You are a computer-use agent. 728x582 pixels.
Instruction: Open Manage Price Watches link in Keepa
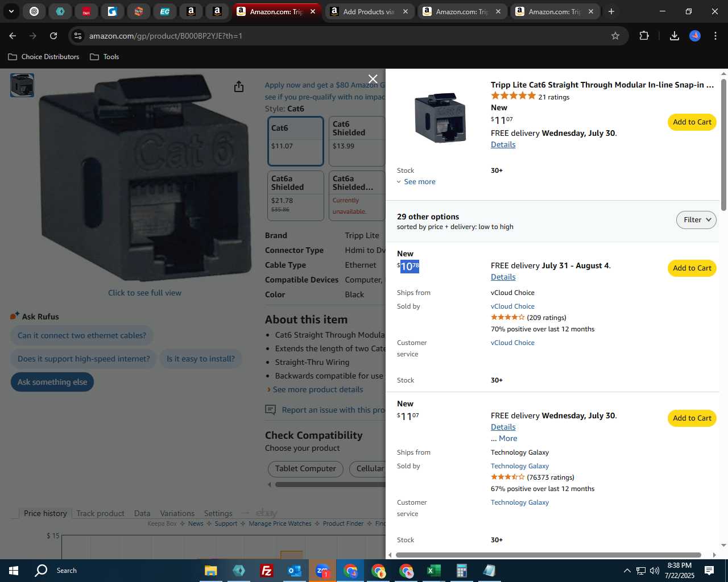click(x=280, y=523)
